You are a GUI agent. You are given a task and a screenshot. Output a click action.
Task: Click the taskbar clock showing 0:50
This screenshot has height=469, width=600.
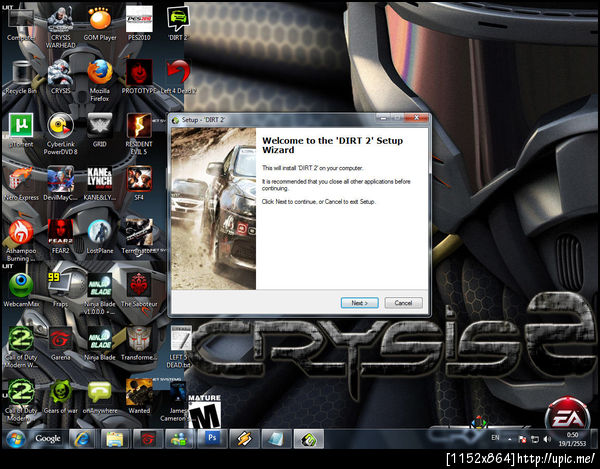pos(572,439)
